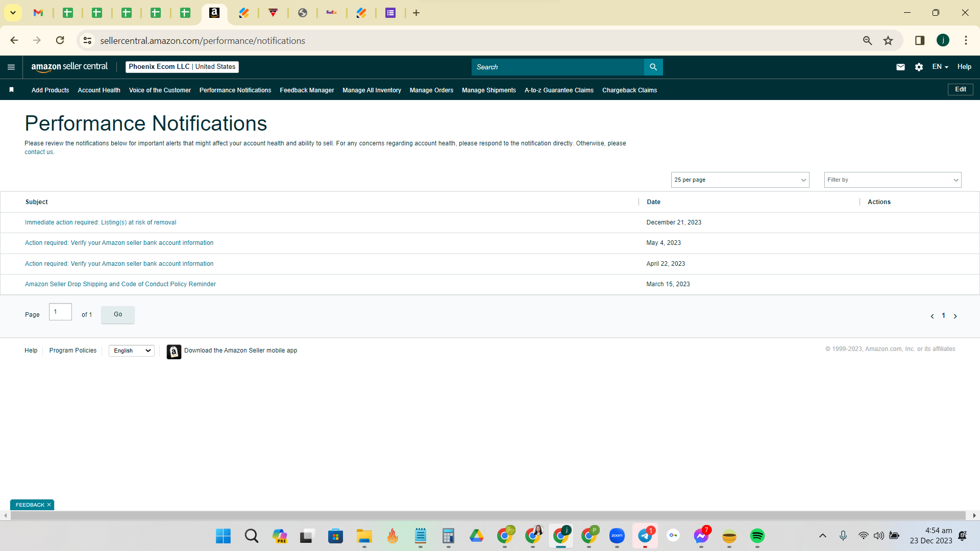Bookmark this page with the star icon
The image size is (980, 551).
pyautogui.click(x=888, y=40)
